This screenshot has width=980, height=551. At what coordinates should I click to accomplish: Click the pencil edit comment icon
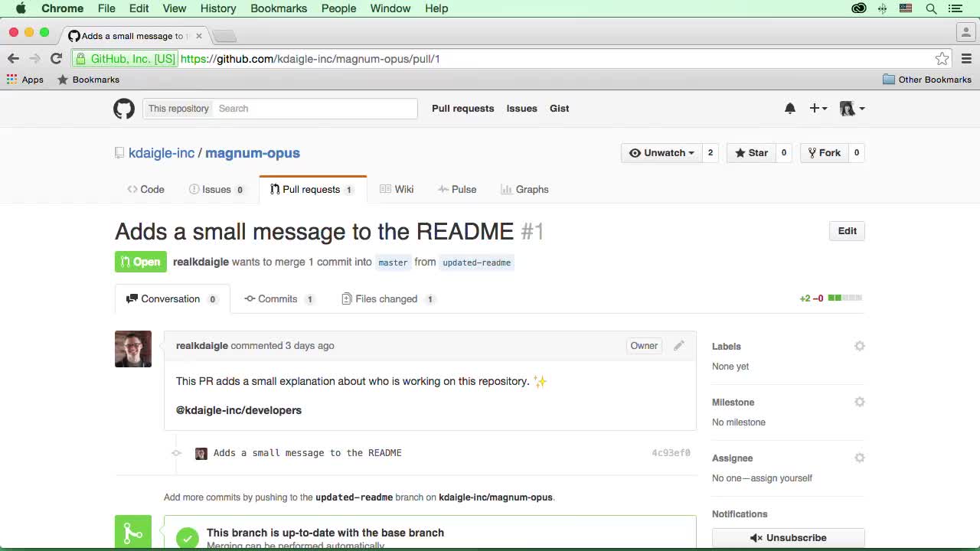(678, 346)
